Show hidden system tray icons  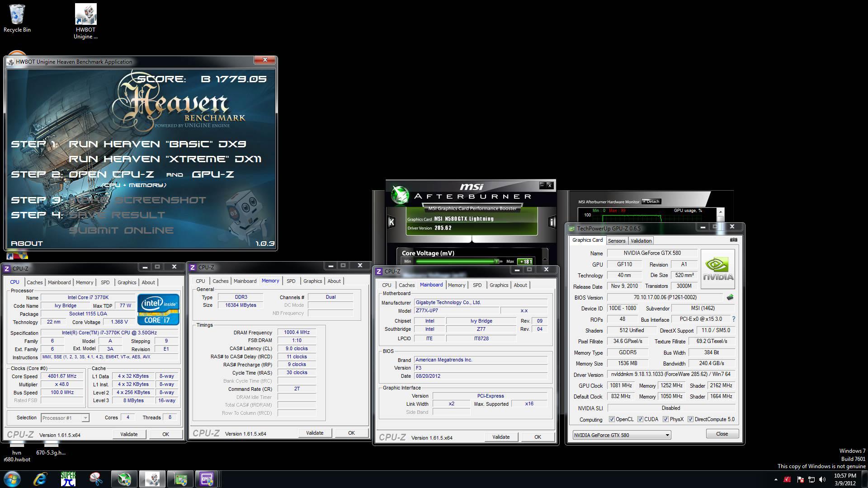point(776,479)
